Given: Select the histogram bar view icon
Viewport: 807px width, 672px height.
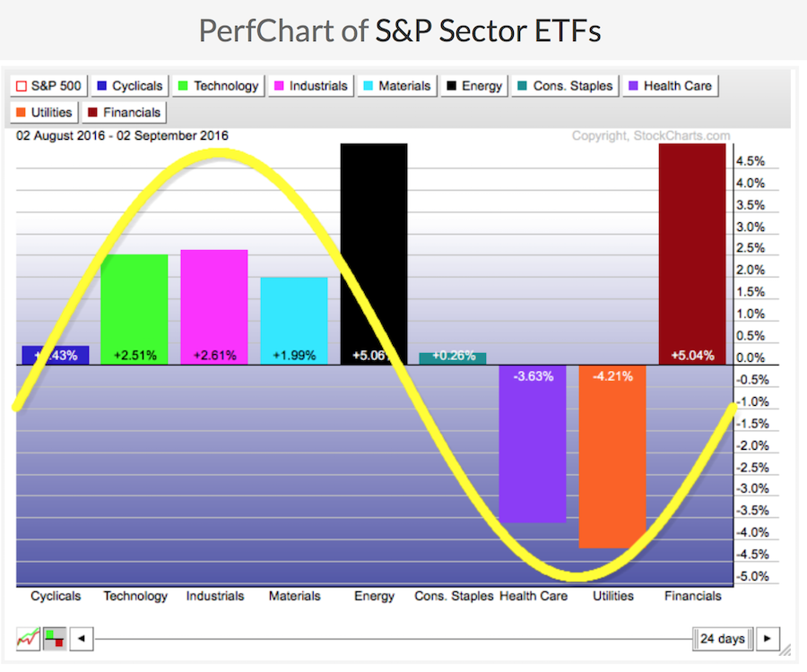Looking at the screenshot, I should coord(55,639).
